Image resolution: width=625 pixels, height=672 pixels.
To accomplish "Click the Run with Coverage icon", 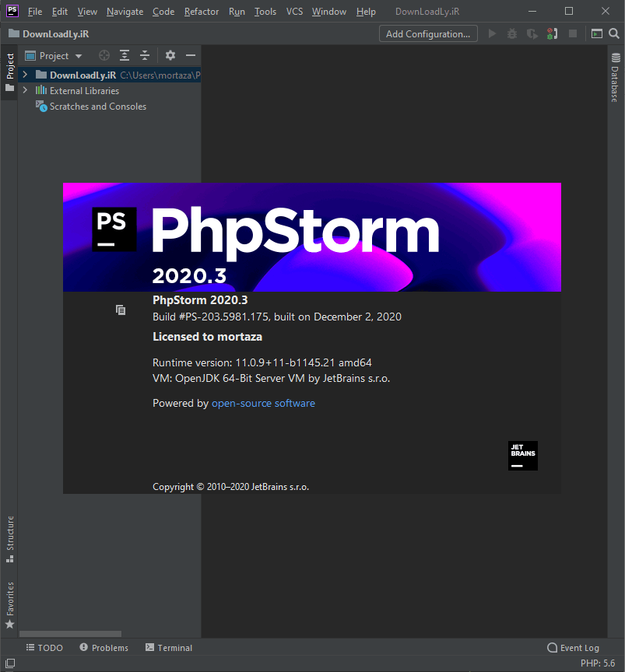I will 532,33.
